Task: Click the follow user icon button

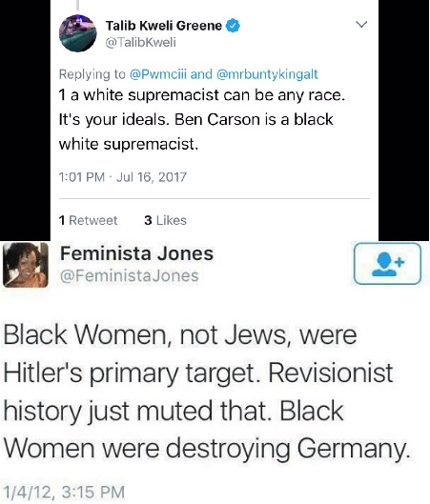Action: (387, 264)
